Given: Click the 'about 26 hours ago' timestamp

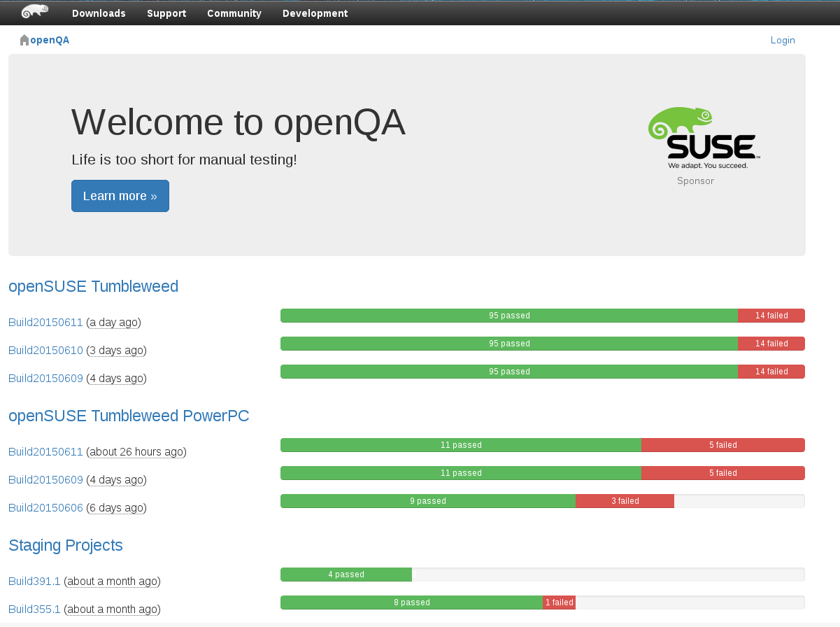Looking at the screenshot, I should coord(136,452).
